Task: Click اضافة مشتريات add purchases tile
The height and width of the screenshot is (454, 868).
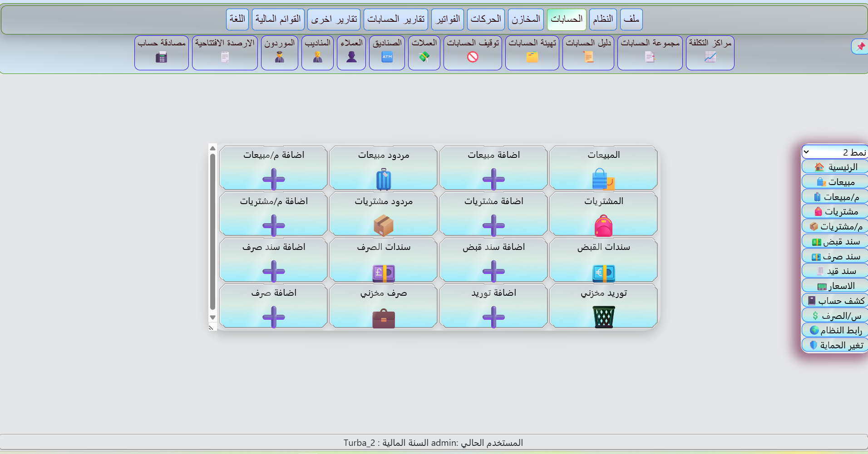Action: [x=493, y=214]
